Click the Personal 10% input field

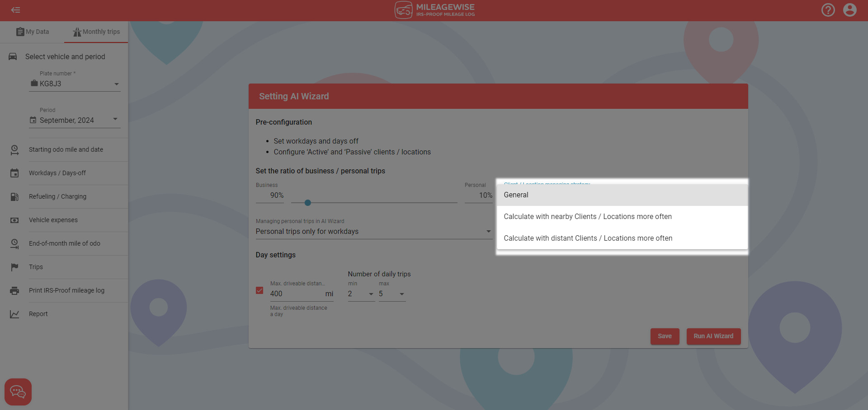click(478, 195)
